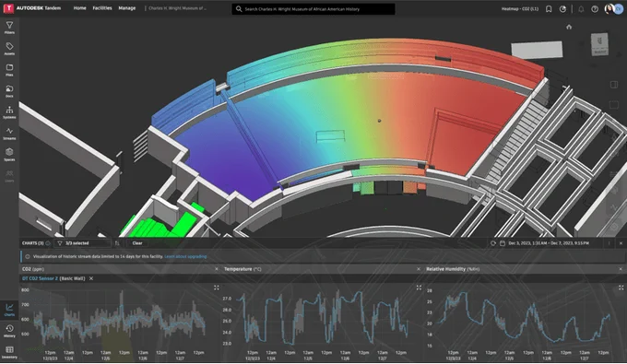Click the sensor dot on the heatmap floor

(379, 121)
